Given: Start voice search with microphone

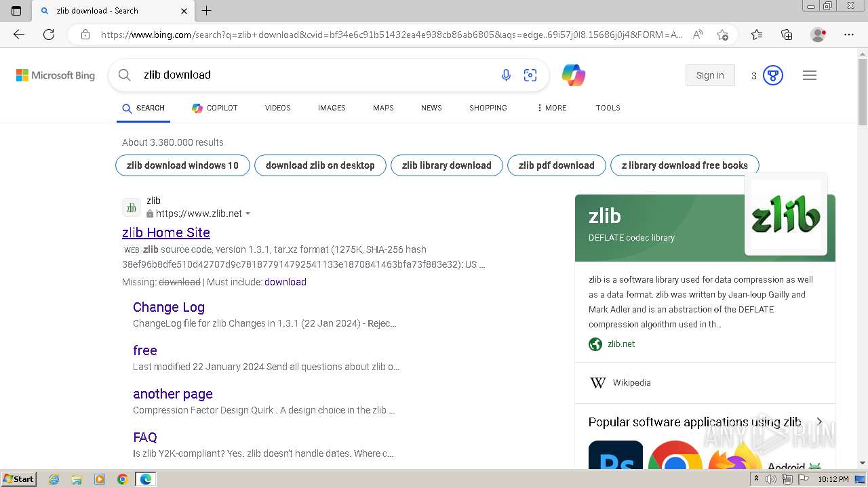Looking at the screenshot, I should click(506, 75).
